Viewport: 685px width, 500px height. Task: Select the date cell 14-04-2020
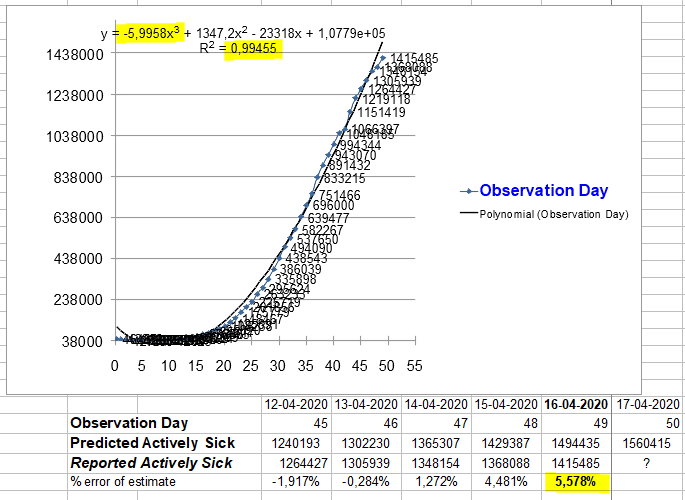point(436,404)
